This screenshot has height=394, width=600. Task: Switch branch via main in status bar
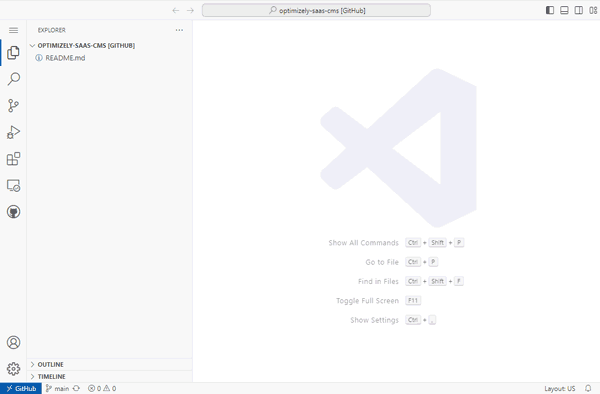point(57,389)
